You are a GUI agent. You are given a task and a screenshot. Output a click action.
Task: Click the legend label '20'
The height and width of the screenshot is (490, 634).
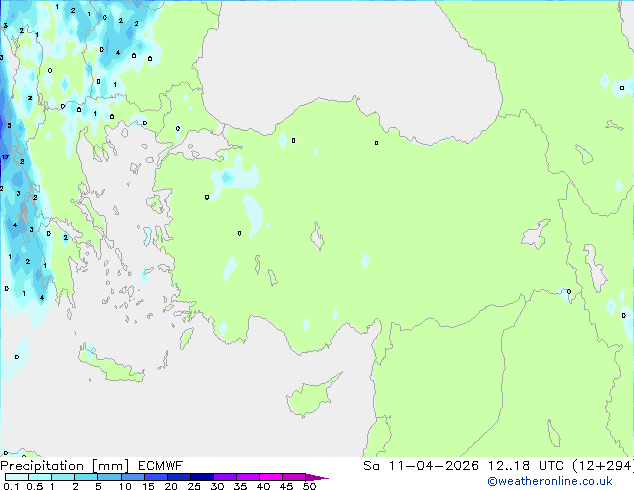(x=171, y=486)
